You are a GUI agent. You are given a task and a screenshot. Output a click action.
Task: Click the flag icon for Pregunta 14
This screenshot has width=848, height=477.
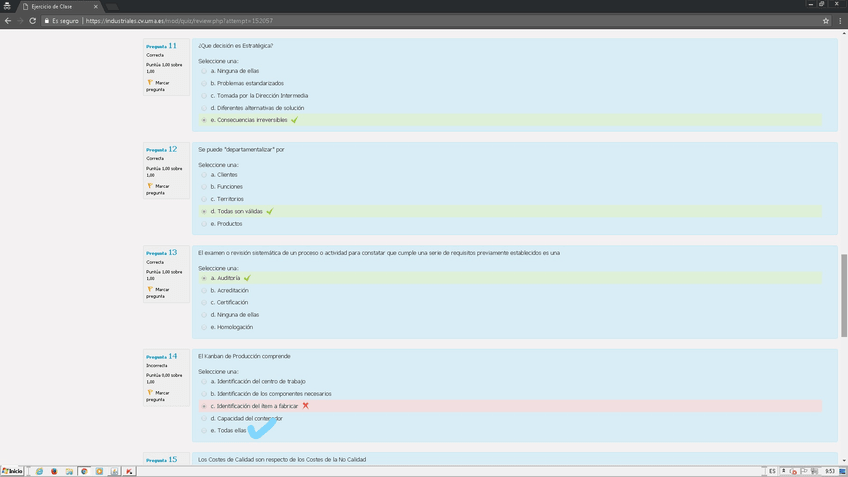pyautogui.click(x=150, y=392)
